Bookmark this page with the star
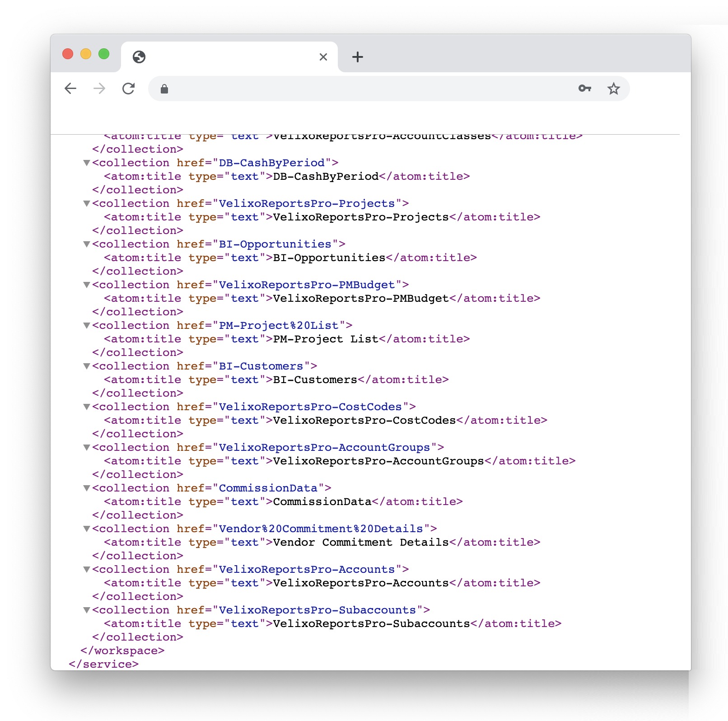 [613, 89]
